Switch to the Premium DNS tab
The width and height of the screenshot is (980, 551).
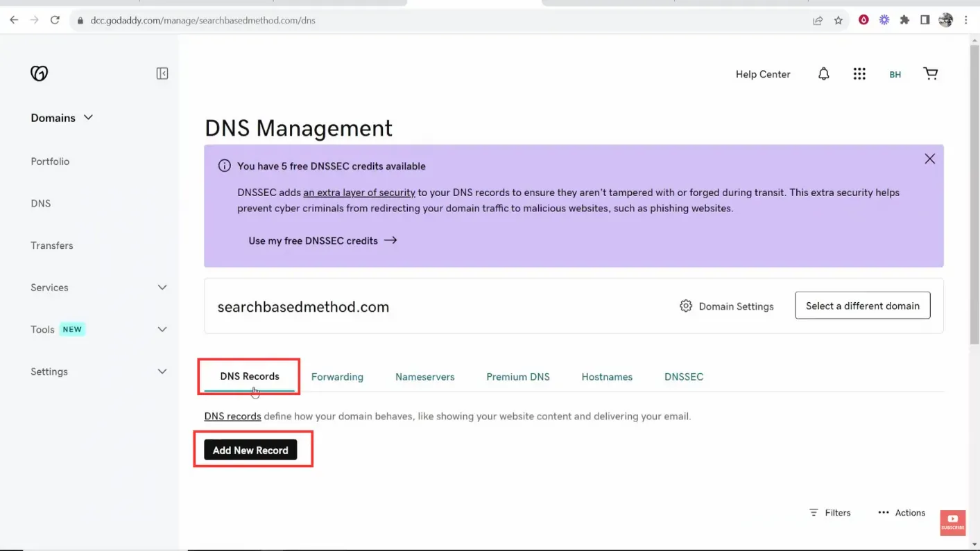(x=518, y=377)
